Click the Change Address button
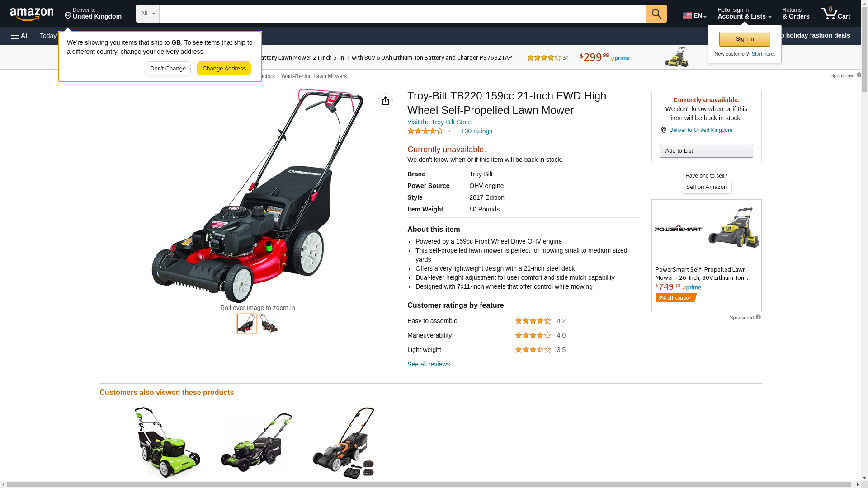 click(224, 69)
